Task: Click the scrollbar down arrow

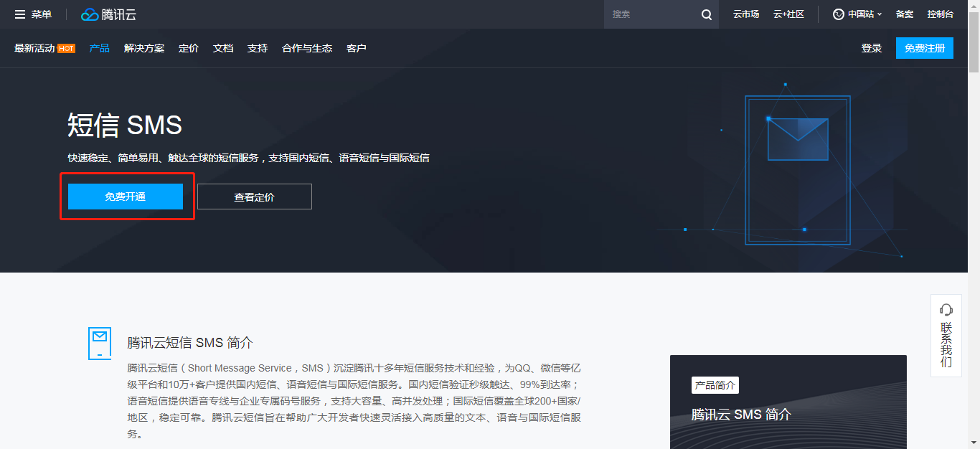Action: [x=974, y=443]
